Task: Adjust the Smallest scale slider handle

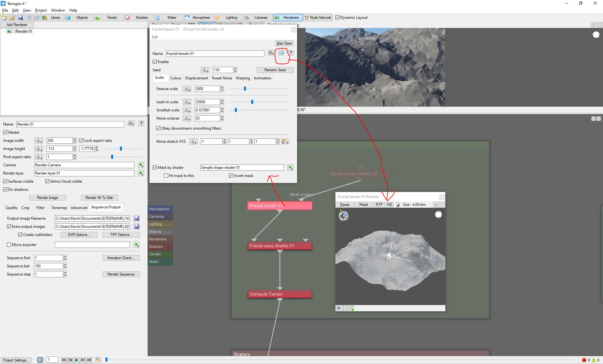Action: (x=236, y=110)
